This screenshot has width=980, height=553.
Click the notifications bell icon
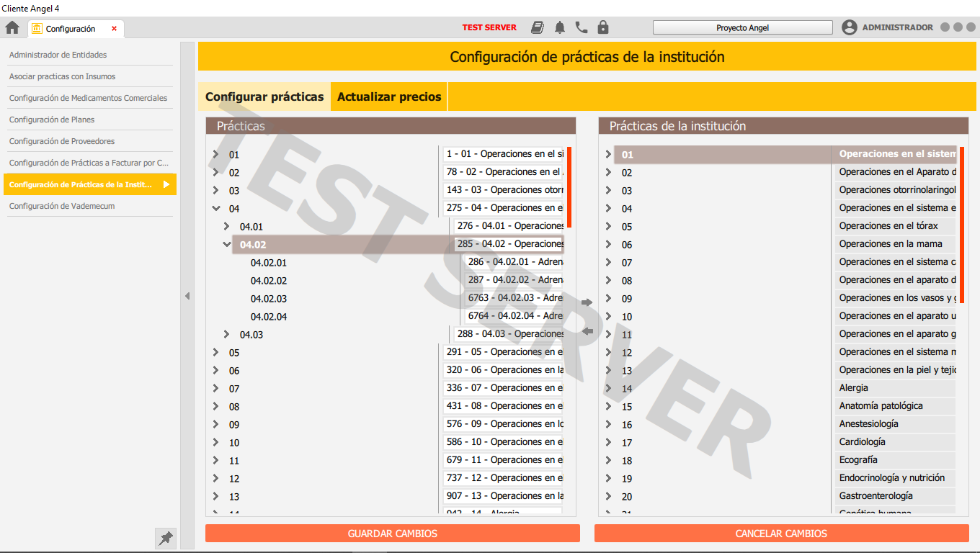560,28
